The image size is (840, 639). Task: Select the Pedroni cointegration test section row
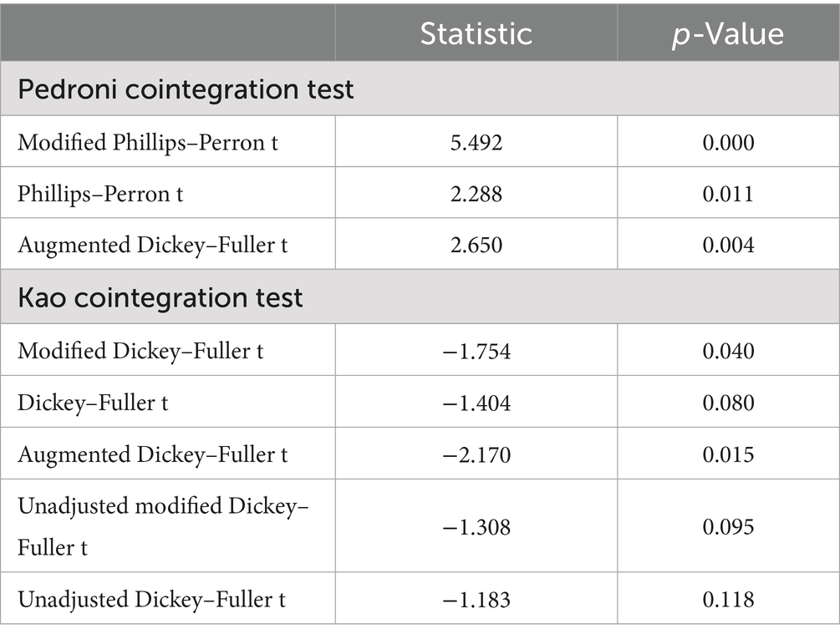coord(186,89)
